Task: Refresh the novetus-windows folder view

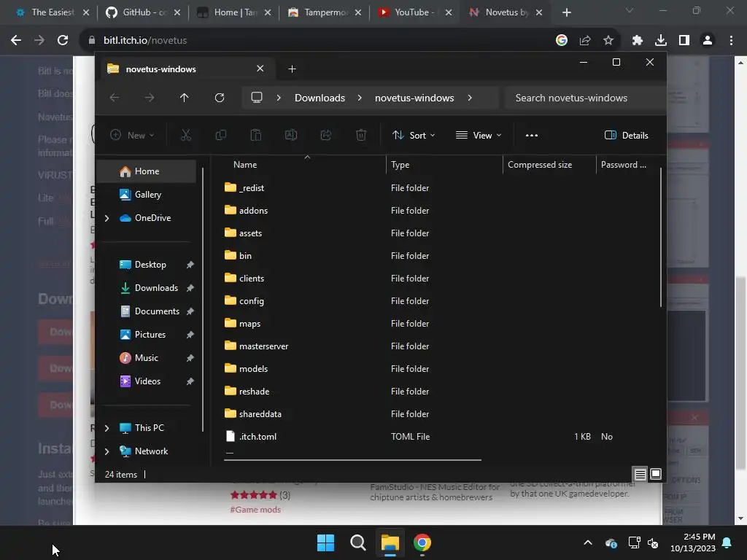Action: 220,98
